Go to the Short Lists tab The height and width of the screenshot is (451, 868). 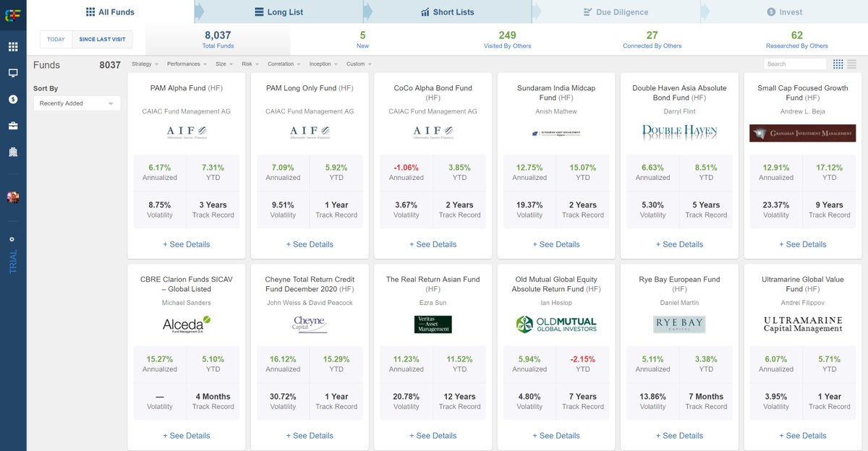448,12
